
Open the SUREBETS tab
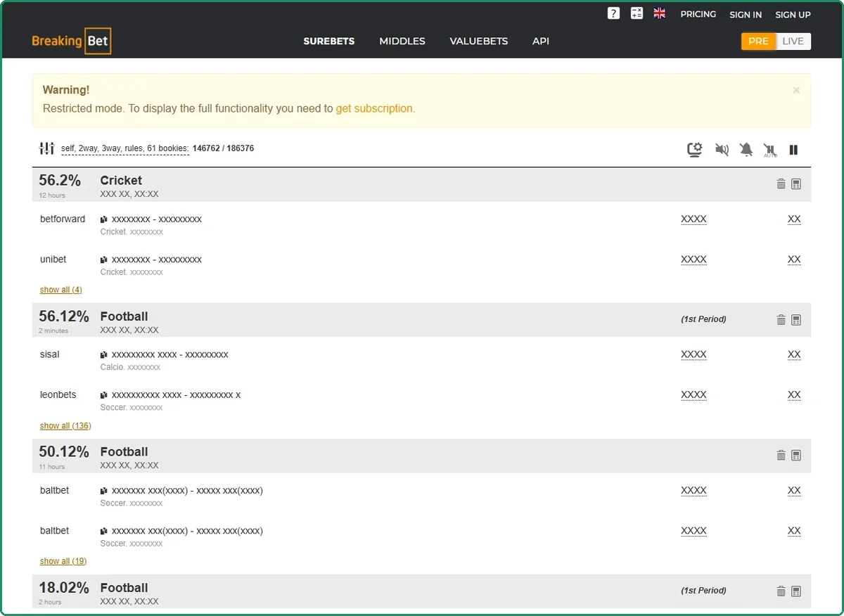tap(329, 41)
